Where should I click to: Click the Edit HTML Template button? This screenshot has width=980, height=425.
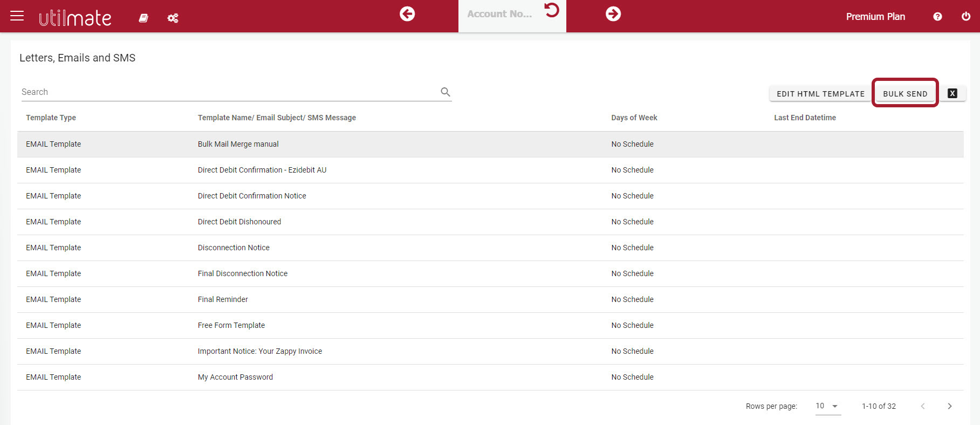[x=820, y=94]
